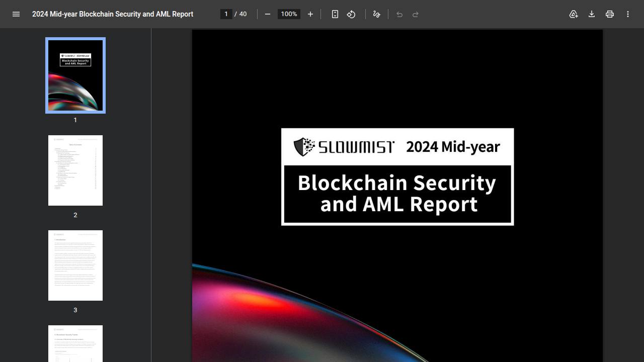Screen dimensions: 644x362
Task: Select the page 4 thumbnail
Action: 75,343
